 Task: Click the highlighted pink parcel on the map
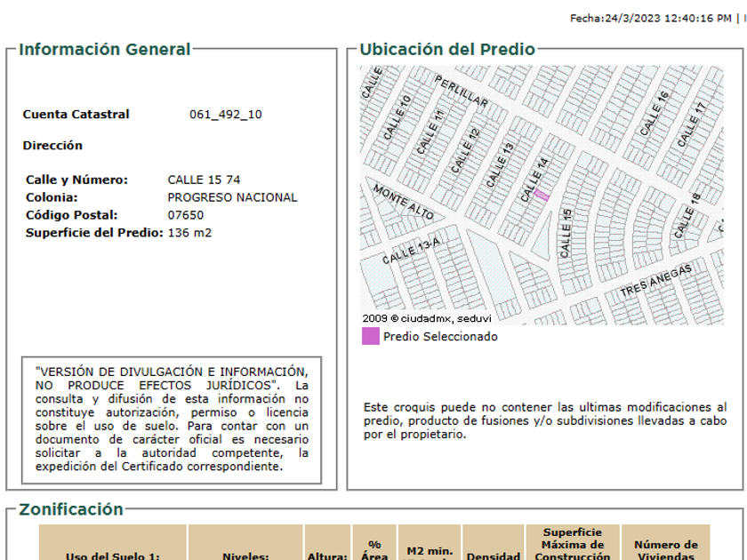coord(541,195)
